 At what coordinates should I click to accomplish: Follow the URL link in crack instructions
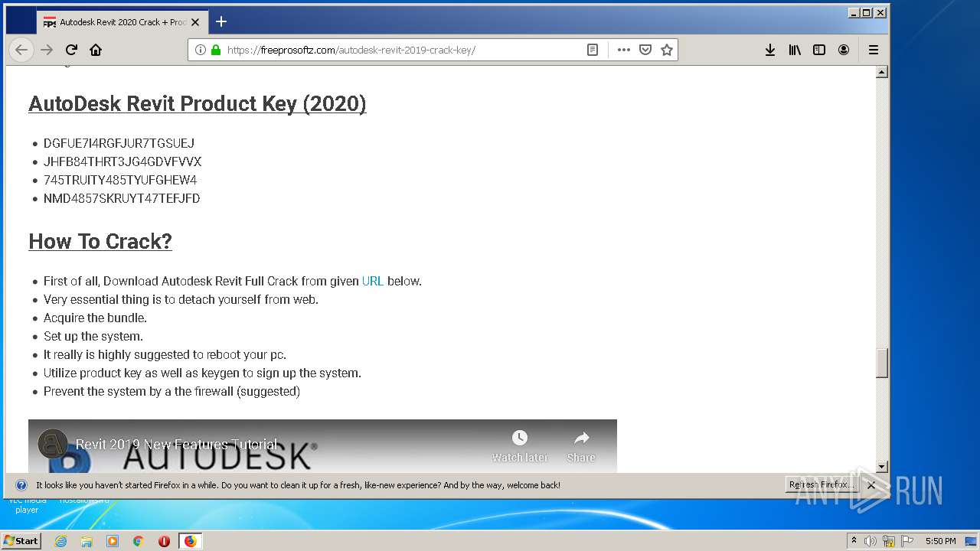(x=373, y=281)
